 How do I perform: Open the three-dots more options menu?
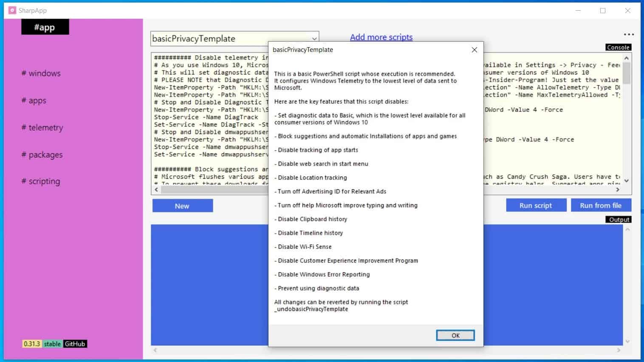pyautogui.click(x=629, y=34)
